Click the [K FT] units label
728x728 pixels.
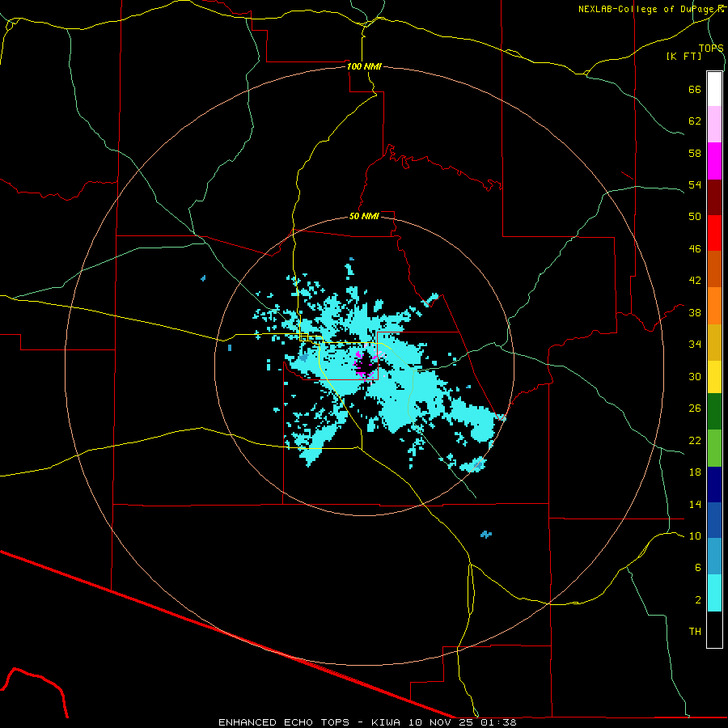pos(684,56)
